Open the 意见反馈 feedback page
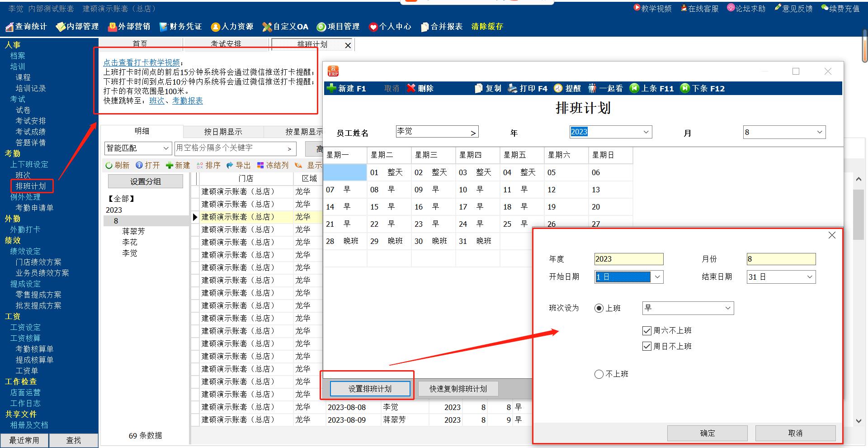Image resolution: width=868 pixels, height=448 pixels. (x=793, y=8)
